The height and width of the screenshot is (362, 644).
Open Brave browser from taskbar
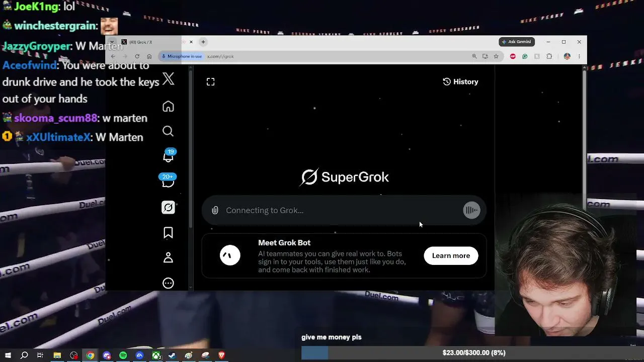coord(222,355)
